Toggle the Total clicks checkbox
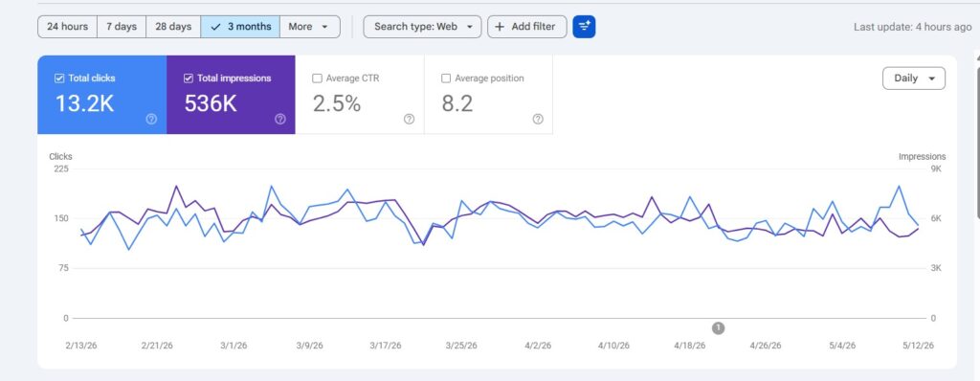 [59, 78]
